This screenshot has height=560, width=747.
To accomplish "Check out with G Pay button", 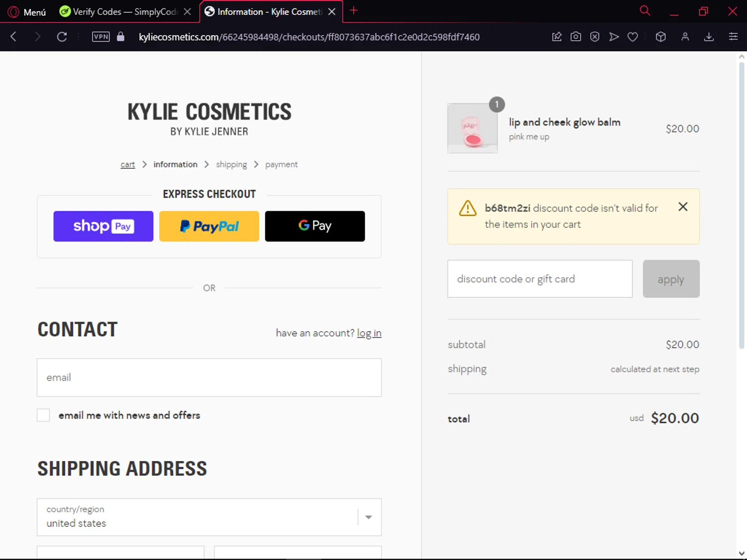I will point(315,226).
